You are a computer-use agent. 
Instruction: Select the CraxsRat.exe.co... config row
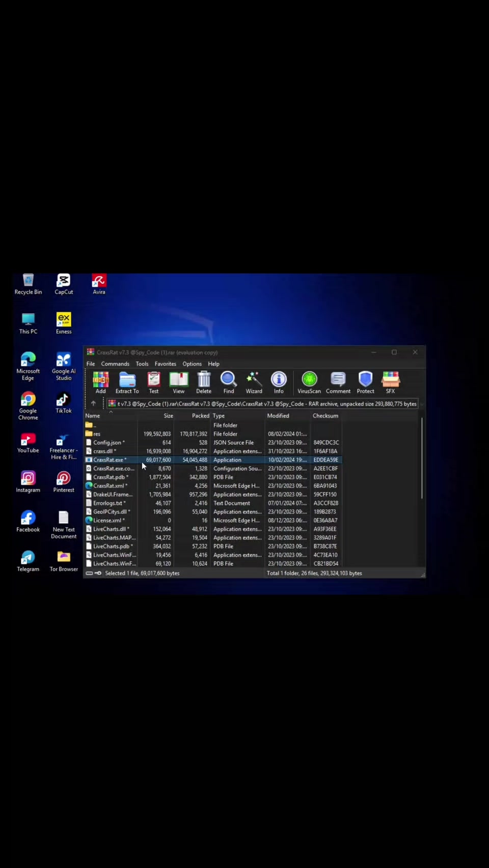(x=213, y=469)
